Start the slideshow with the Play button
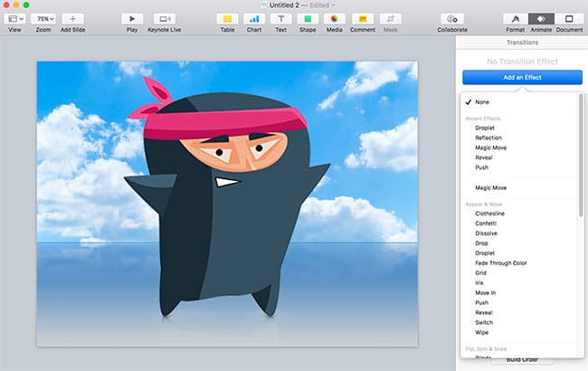 coord(132,19)
